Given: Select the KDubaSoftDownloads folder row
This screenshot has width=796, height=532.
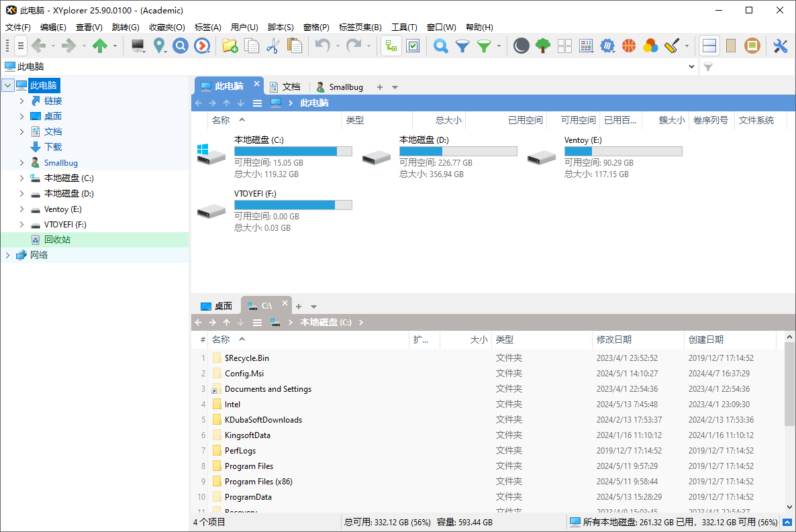Looking at the screenshot, I should pyautogui.click(x=487, y=420).
